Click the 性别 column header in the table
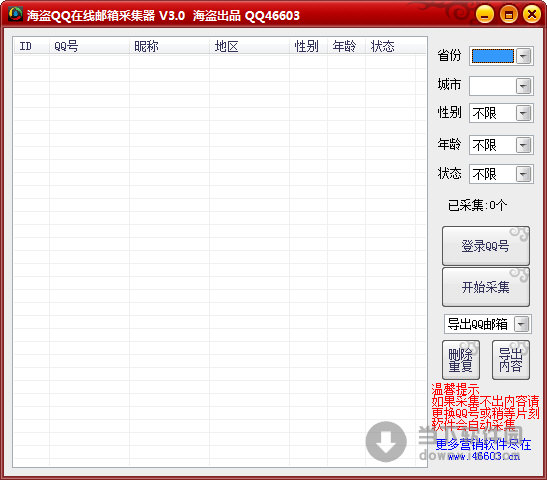This screenshot has width=547, height=480. [x=308, y=46]
